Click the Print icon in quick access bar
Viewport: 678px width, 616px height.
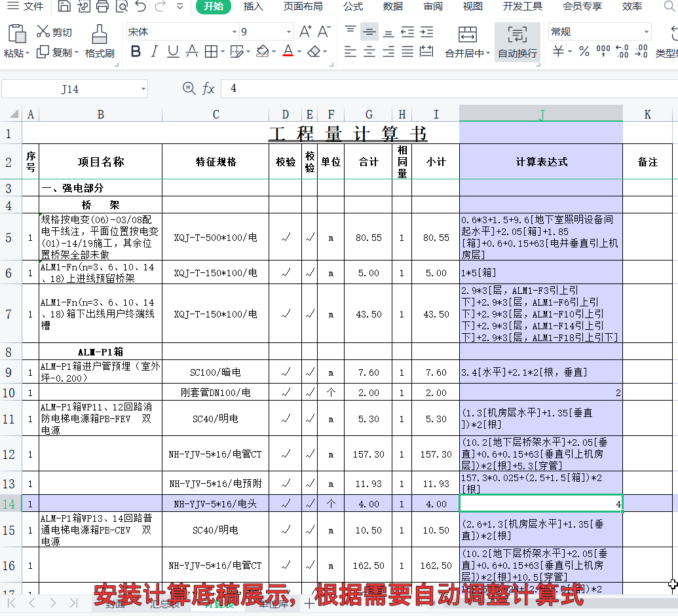coord(102,6)
